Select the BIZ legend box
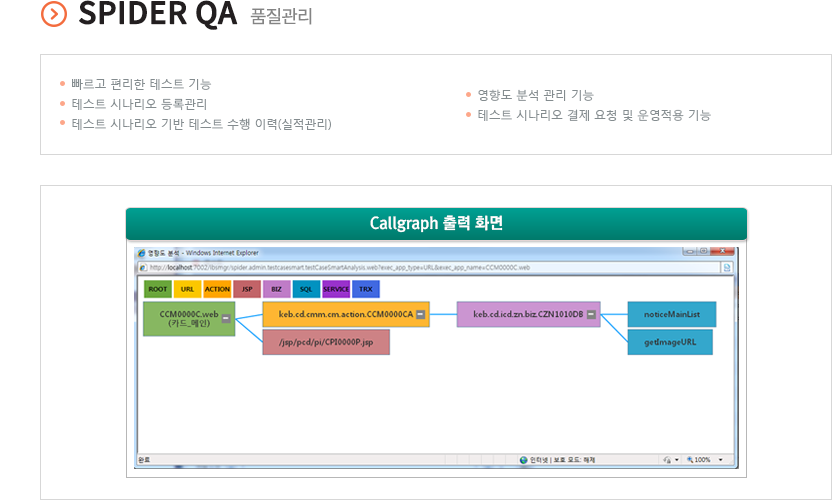This screenshot has width=832, height=500. (x=276, y=289)
